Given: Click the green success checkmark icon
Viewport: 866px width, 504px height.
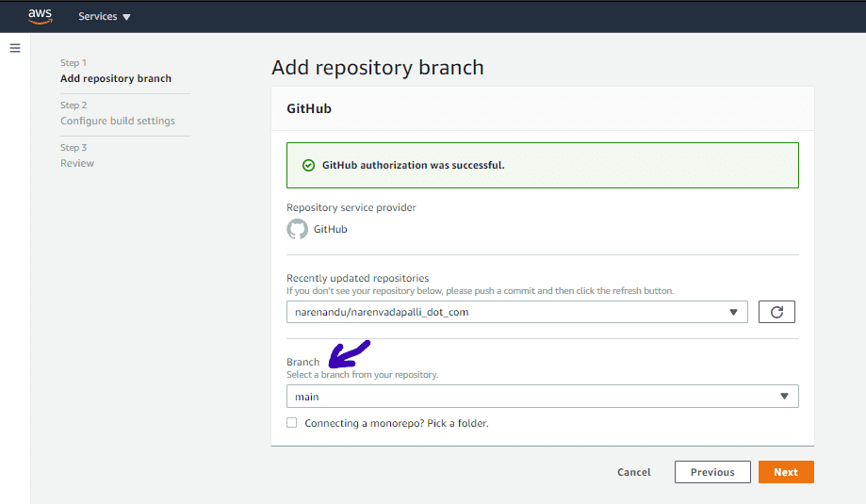Looking at the screenshot, I should coord(309,165).
